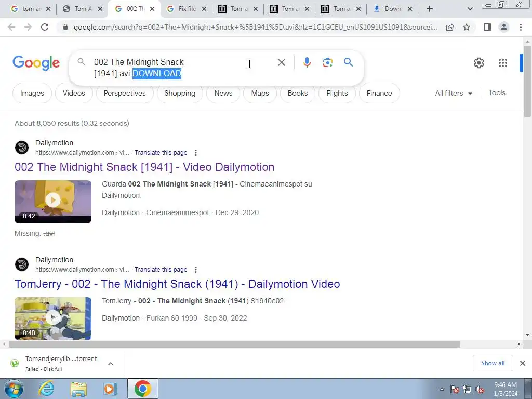Open File Explorer from taskbar
The height and width of the screenshot is (399, 532).
[x=78, y=389]
